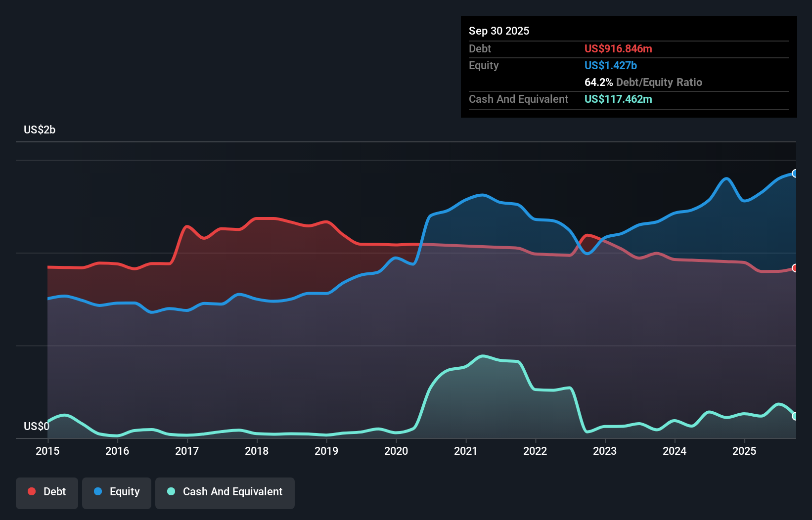This screenshot has height=520, width=812.
Task: Select the 2020 year label
Action: 396,451
